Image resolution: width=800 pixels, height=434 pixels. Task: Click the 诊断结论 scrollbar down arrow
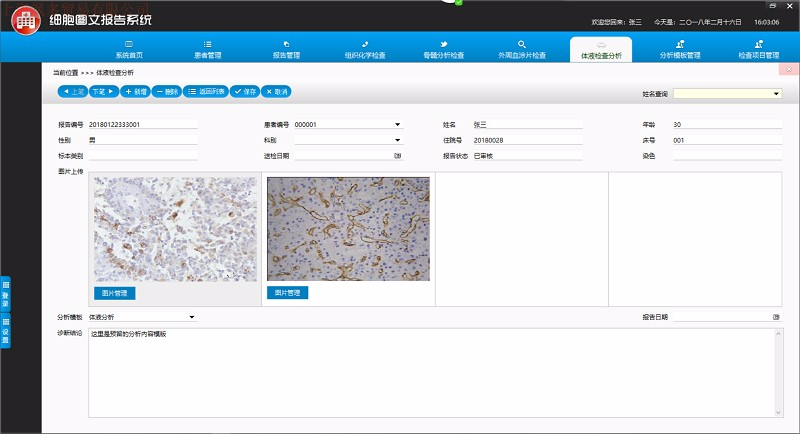click(778, 412)
